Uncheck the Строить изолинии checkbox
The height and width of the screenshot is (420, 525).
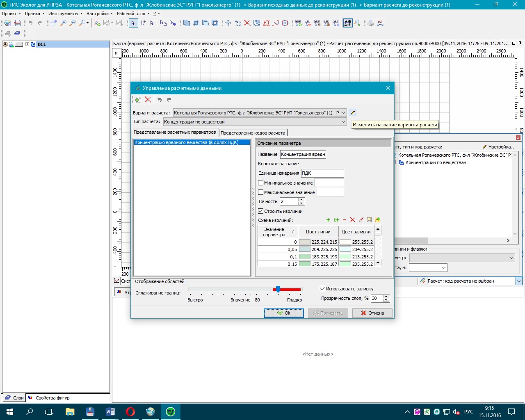click(260, 211)
